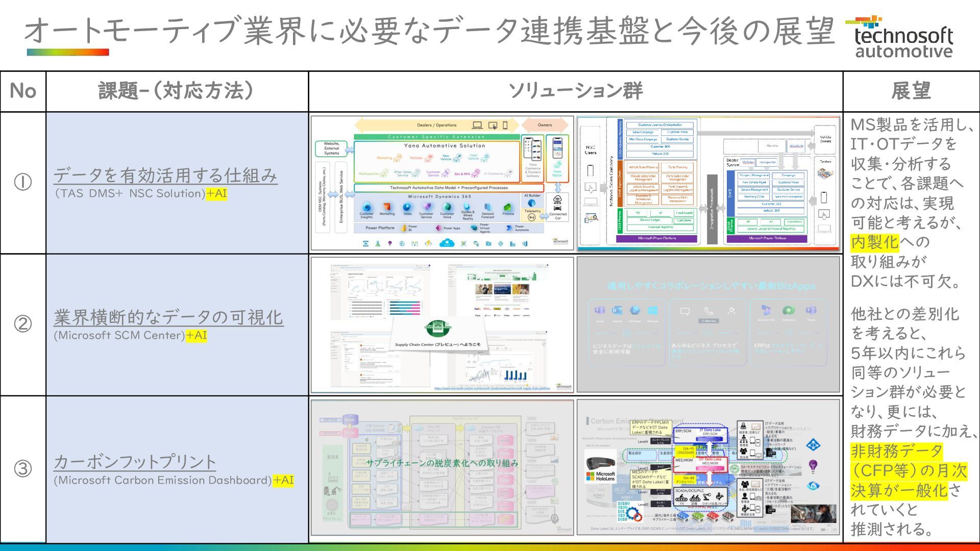
Task: Click the blue diamond Azure Active Directory icon
Action: [813, 444]
